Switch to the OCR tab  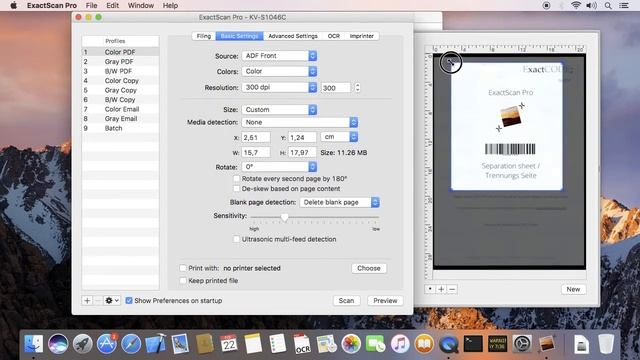[x=333, y=36]
